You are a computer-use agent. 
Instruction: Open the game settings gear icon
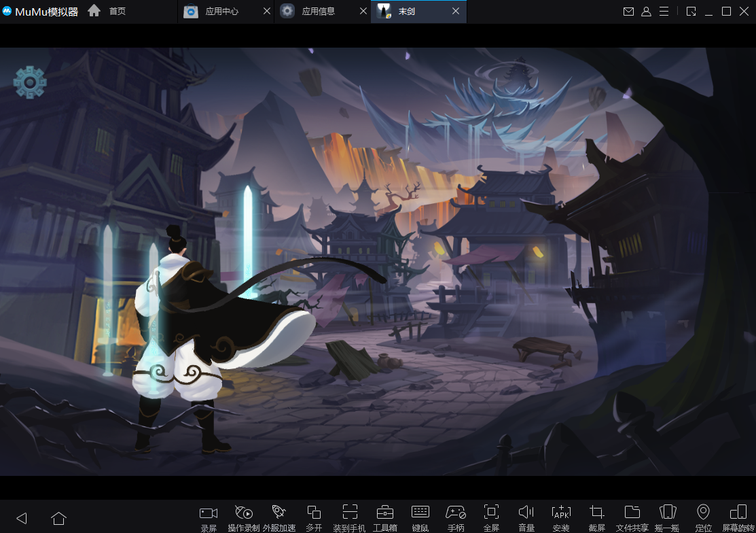(30, 82)
